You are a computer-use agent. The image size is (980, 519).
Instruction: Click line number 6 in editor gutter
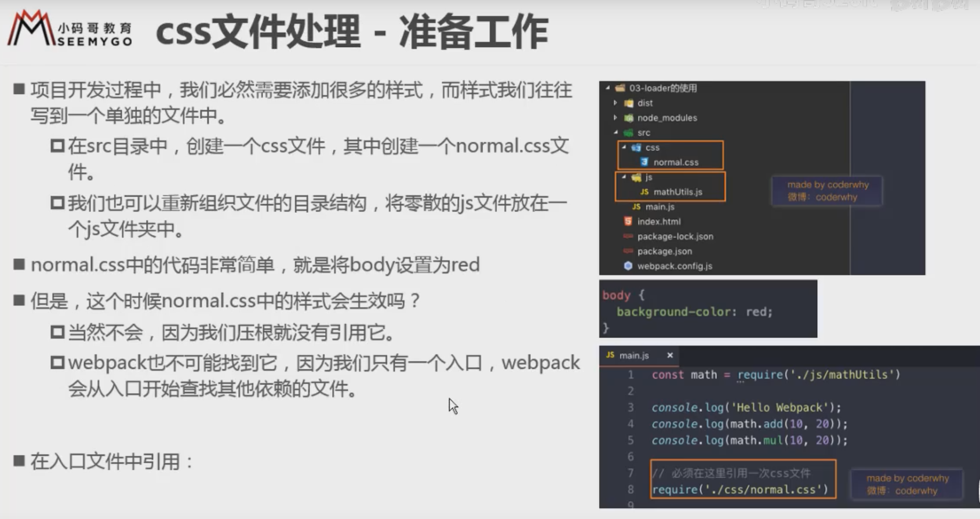point(631,456)
